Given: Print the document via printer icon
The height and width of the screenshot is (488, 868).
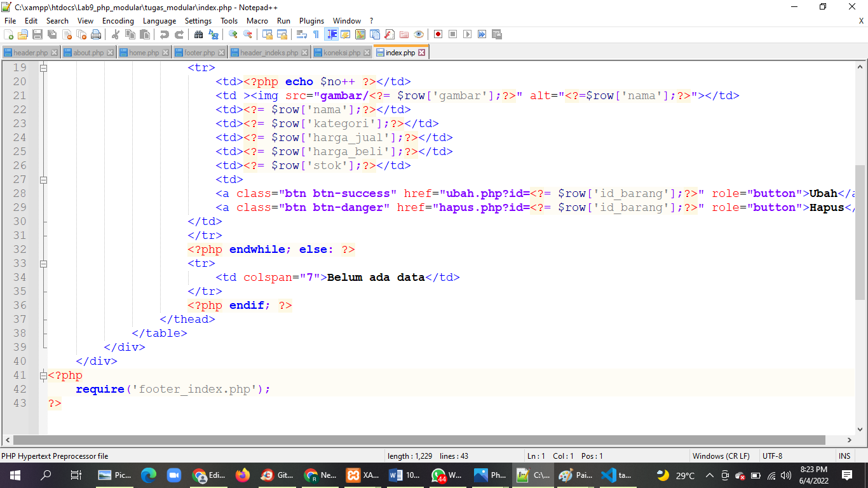Looking at the screenshot, I should click(96, 34).
